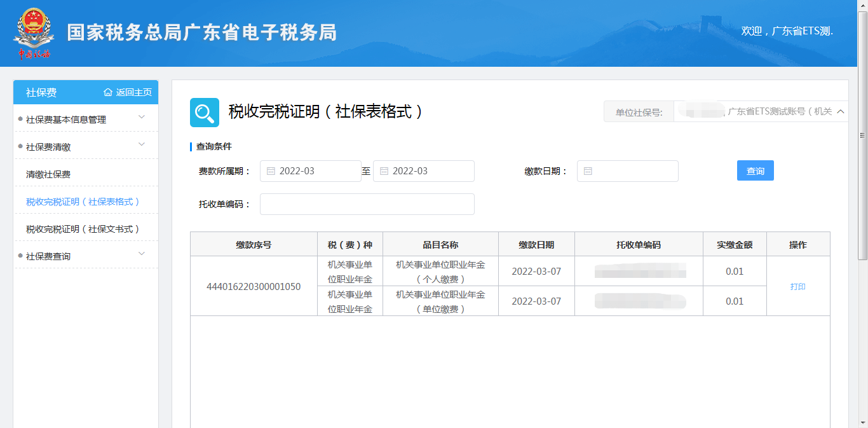Collapse the 社保费清缴 menu section
This screenshot has height=428, width=868.
(x=142, y=144)
